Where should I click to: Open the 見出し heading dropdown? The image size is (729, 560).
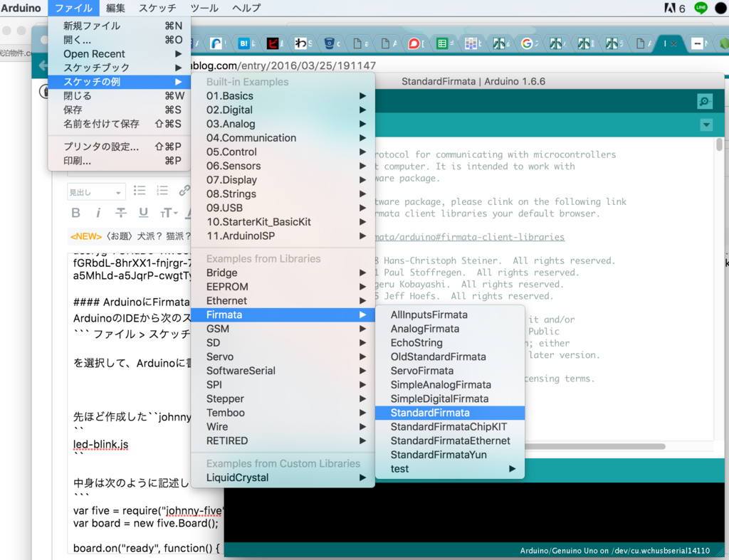tap(96, 192)
